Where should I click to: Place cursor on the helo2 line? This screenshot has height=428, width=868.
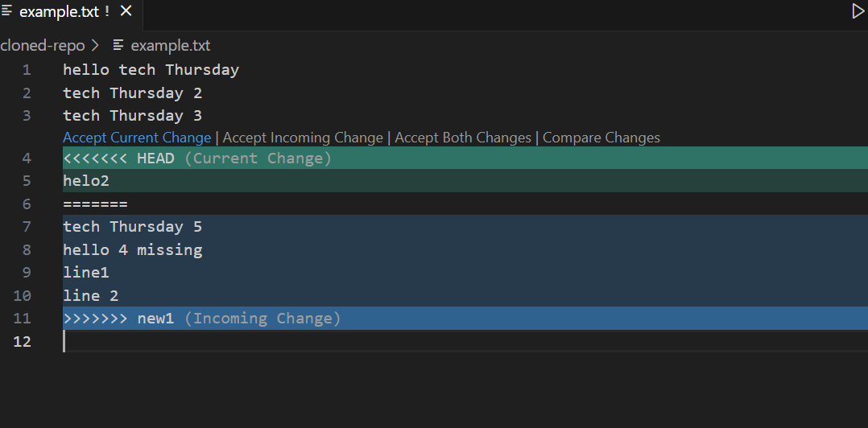pyautogui.click(x=86, y=181)
